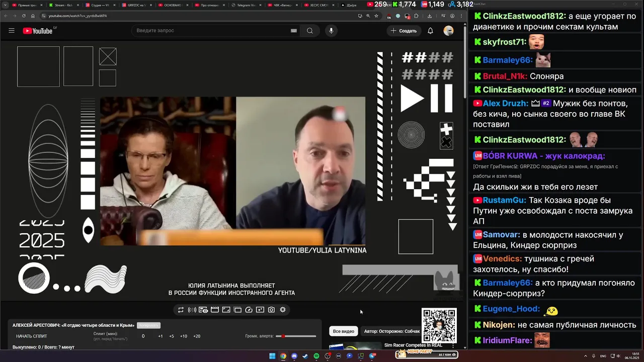The height and width of the screenshot is (362, 644).
Task: Focus the Введите запрос search field
Action: pos(216,31)
